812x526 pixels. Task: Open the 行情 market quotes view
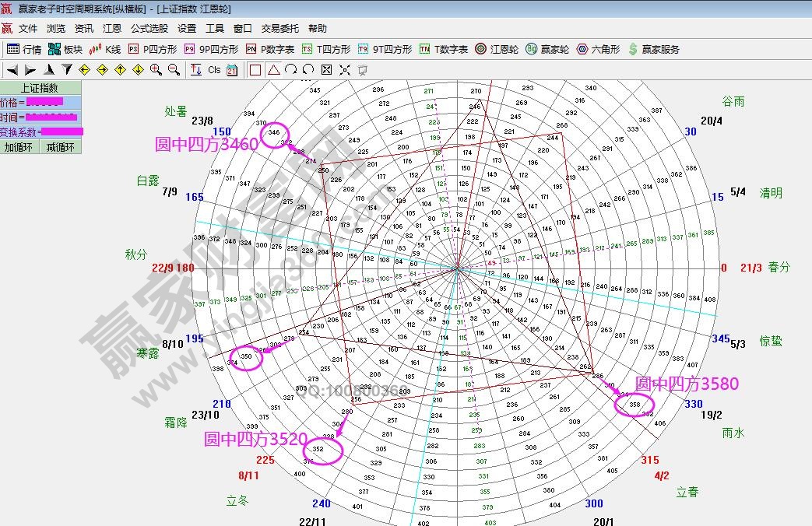tap(24, 49)
